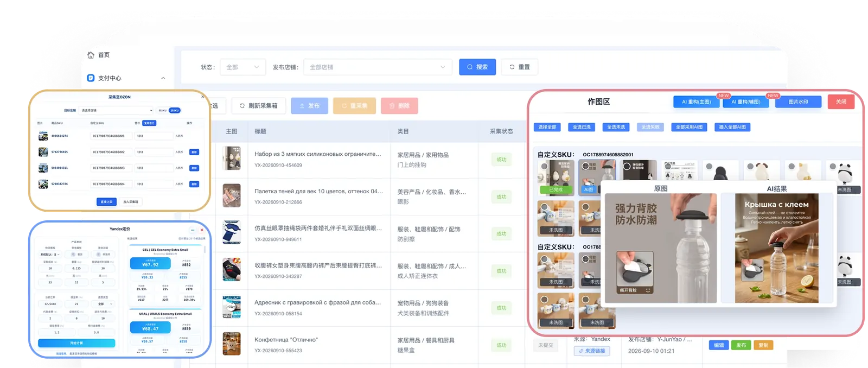Click the green 发布 button in the last row
Screen dimensions: 868x368
point(741,345)
